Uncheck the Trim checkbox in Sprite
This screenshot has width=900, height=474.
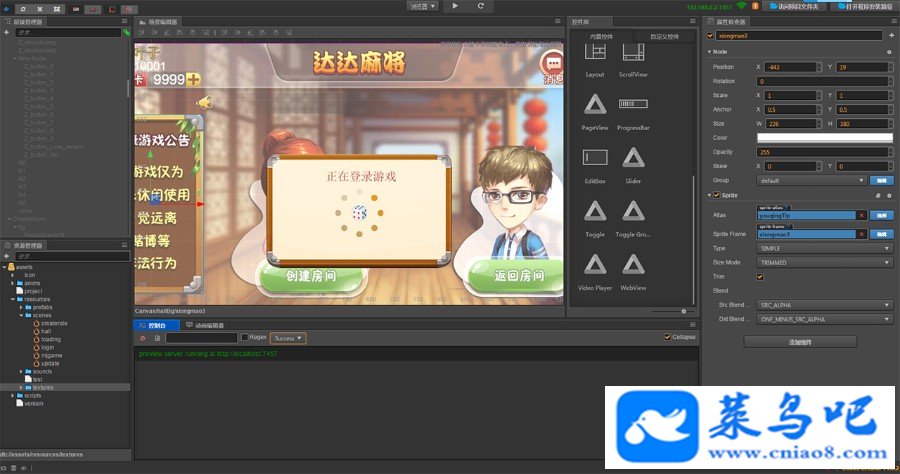(x=760, y=277)
